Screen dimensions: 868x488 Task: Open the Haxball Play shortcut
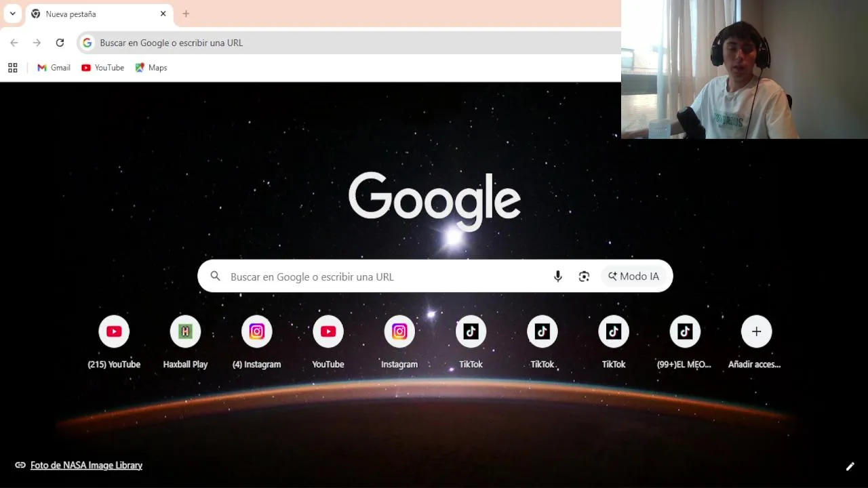(185, 342)
